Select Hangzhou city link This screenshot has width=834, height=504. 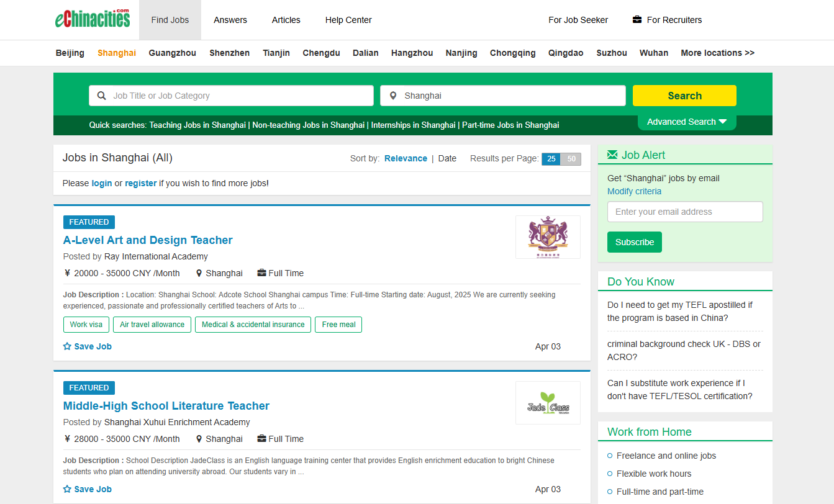(x=412, y=53)
